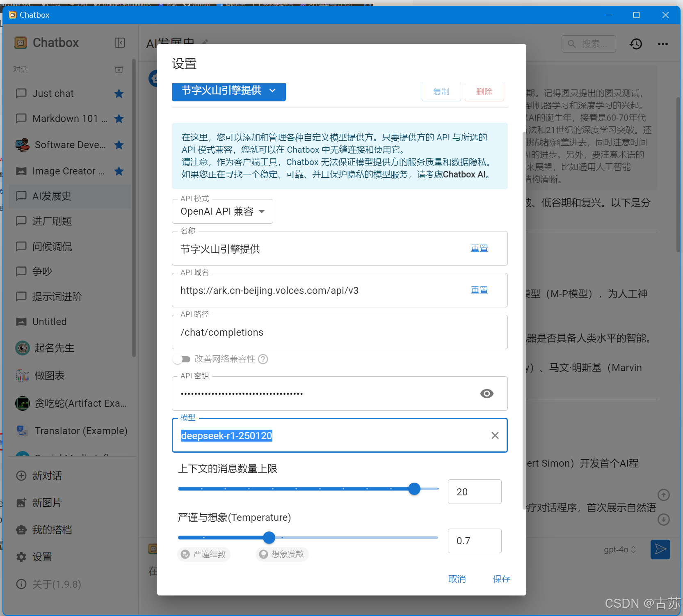Open the 问候调侃 conversation
683x616 pixels.
coord(70,247)
